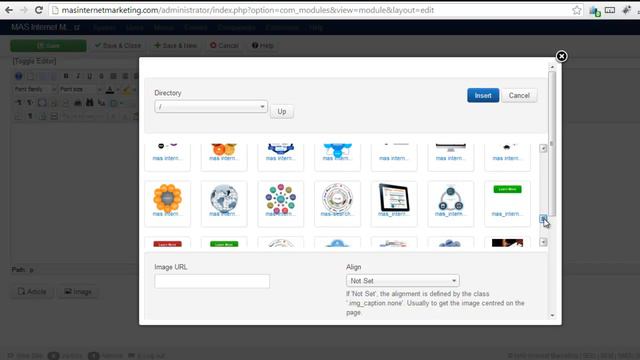The image size is (640, 360).
Task: Click the keyboard extension icon in browser toolbar
Action: click(610, 10)
